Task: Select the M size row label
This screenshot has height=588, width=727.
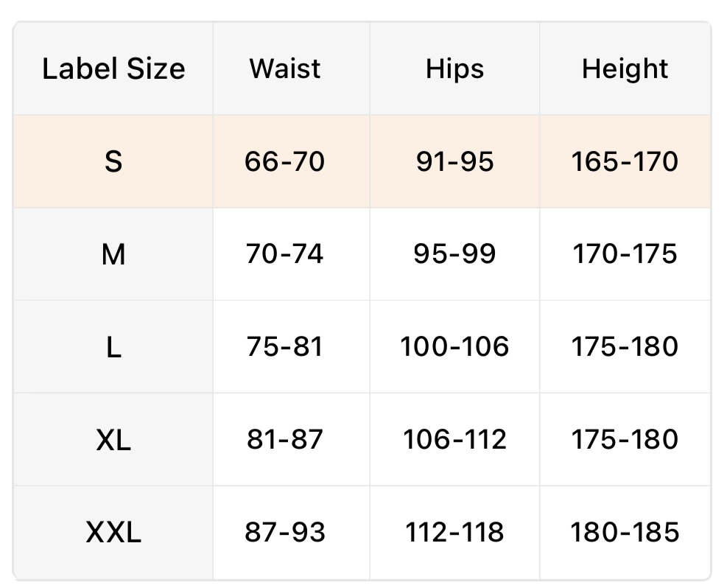Action: pyautogui.click(x=113, y=254)
